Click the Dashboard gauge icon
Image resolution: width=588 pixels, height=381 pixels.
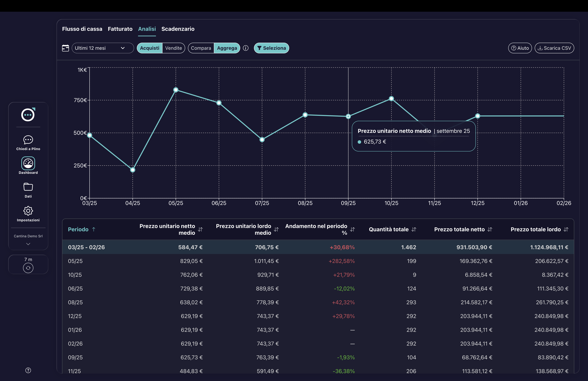pos(28,163)
